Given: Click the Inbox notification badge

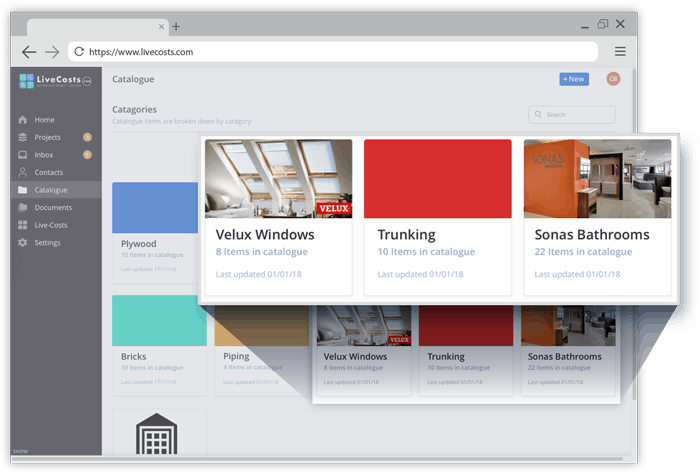Looking at the screenshot, I should [88, 154].
